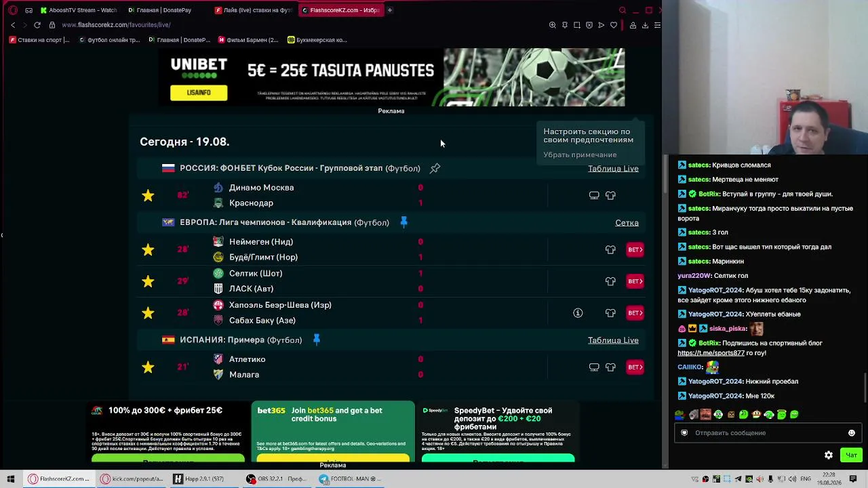This screenshot has width=868, height=488.
Task: Click the address bar URL field
Action: click(x=298, y=25)
